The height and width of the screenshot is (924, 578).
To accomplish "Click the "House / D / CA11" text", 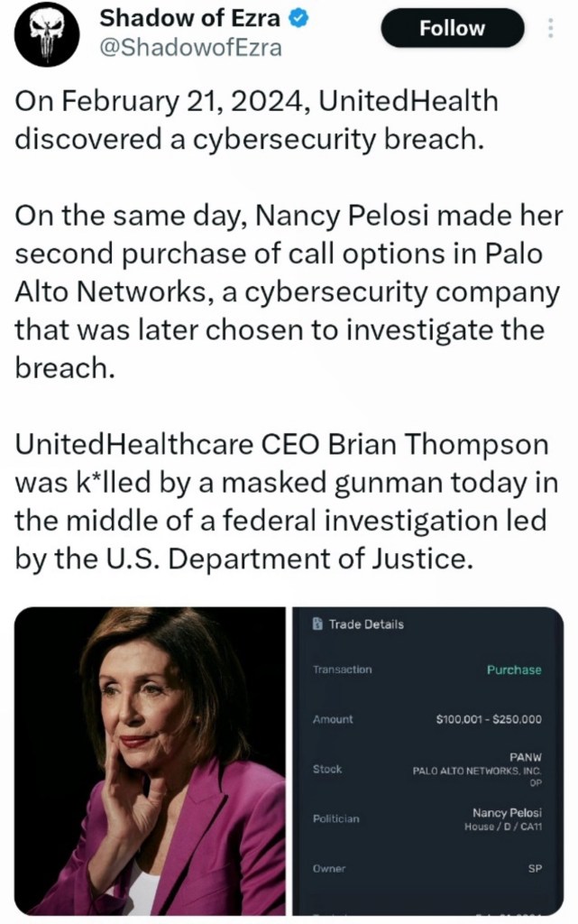I will pyautogui.click(x=503, y=827).
